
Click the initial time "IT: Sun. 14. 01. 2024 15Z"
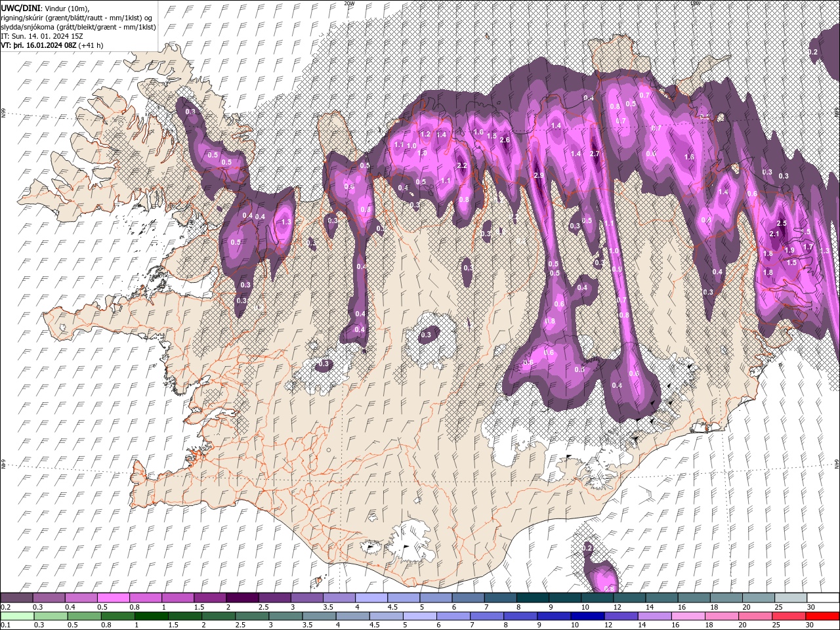(x=42, y=36)
